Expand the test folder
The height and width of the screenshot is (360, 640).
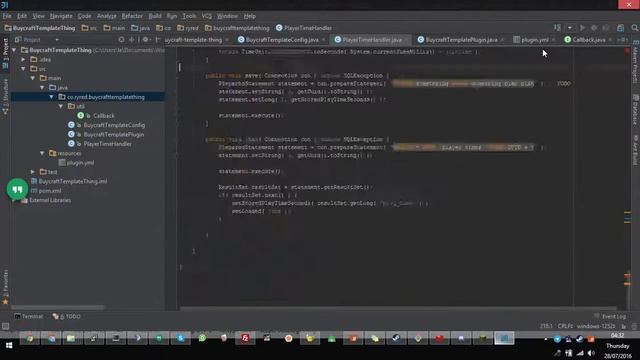[x=33, y=172]
